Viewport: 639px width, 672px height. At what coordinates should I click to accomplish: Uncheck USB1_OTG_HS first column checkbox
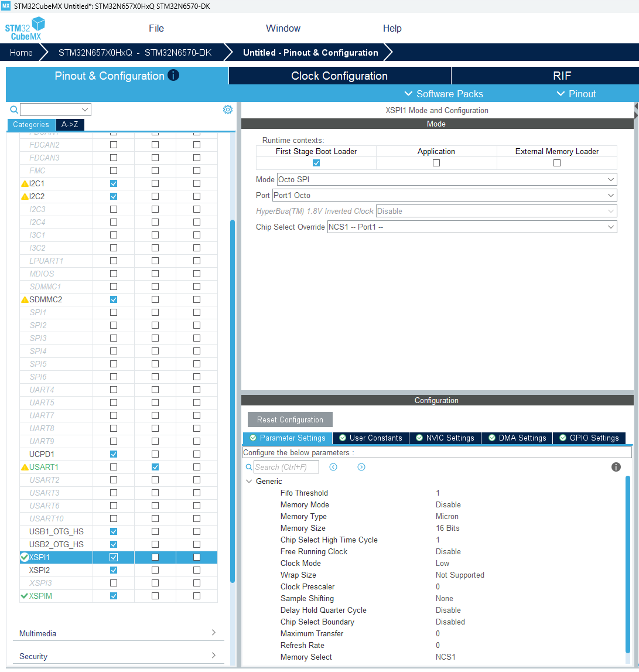click(114, 531)
